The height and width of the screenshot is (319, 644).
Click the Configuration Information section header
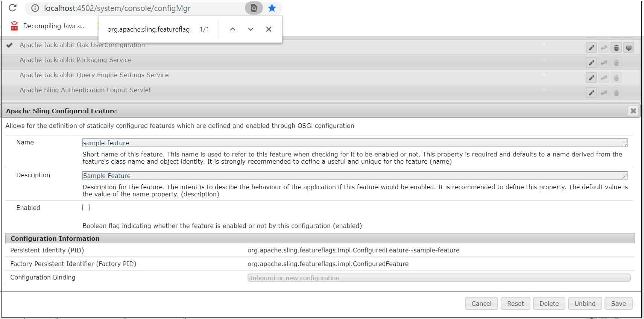point(320,238)
